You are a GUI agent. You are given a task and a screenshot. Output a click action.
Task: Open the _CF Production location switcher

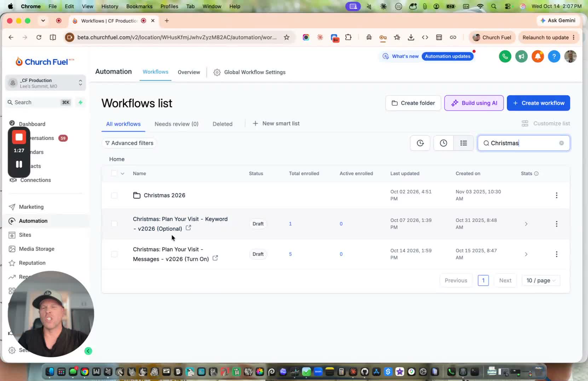pos(46,83)
